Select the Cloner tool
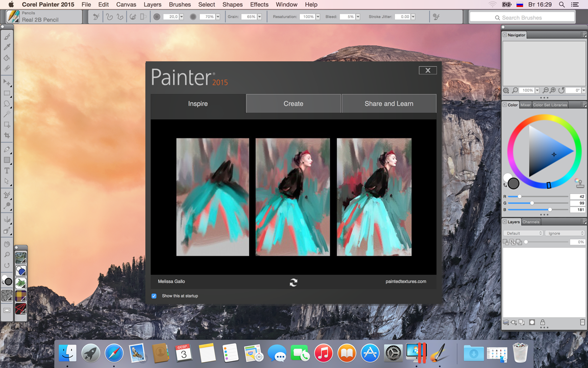Viewport: 588px width, 368px height. [7, 195]
